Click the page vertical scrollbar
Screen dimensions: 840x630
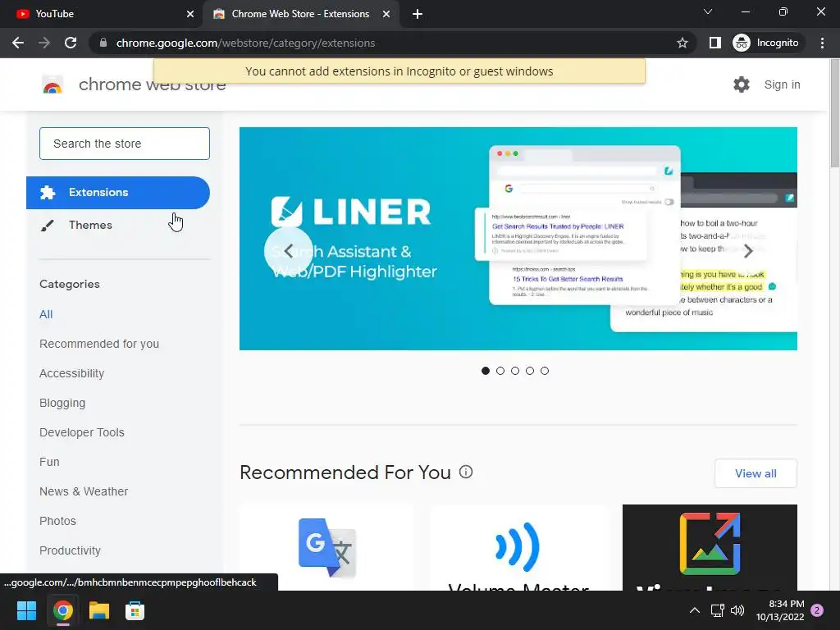[x=834, y=112]
